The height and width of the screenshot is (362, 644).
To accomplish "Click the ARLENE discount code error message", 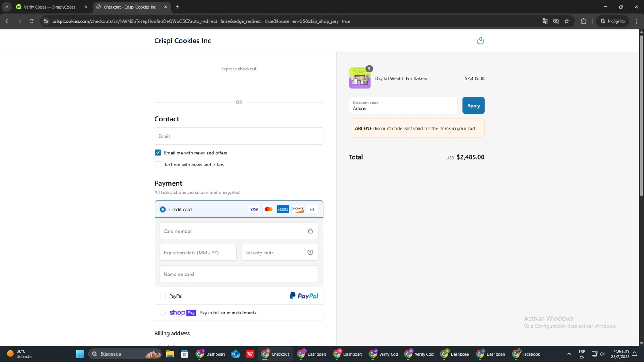I will 417,128.
